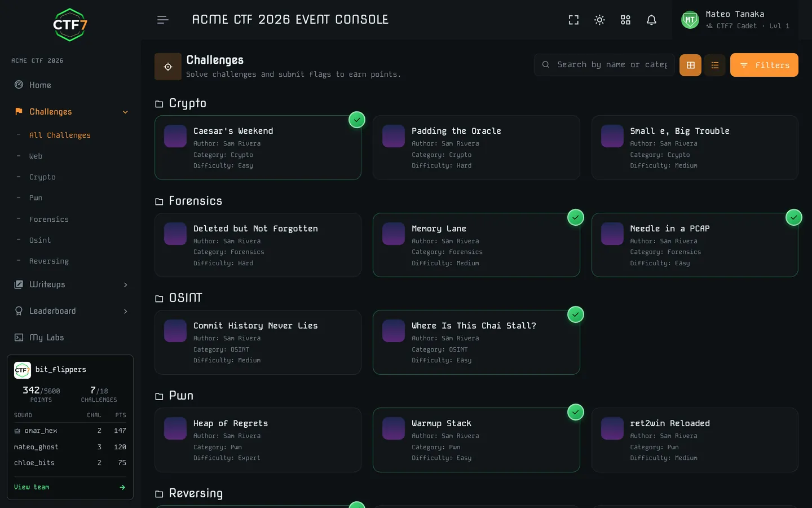Expand the Writeups sidebar section
This screenshot has height=508, width=812.
click(70, 284)
